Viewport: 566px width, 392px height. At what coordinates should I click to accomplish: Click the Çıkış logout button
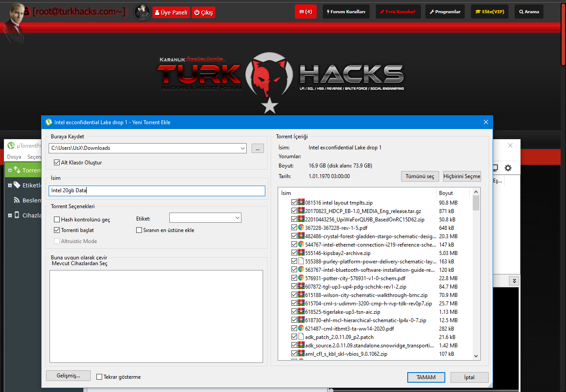click(x=203, y=13)
